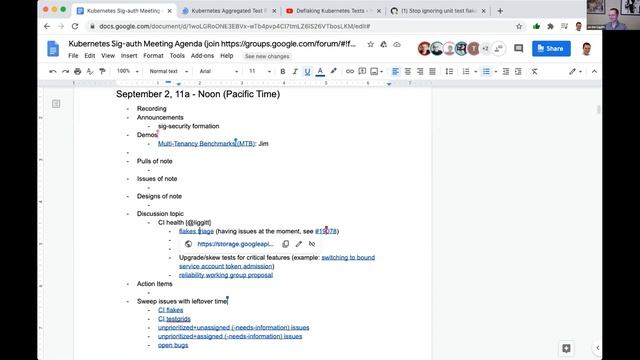Open the zoom 100% dropdown
The width and height of the screenshot is (640, 360).
point(127,71)
